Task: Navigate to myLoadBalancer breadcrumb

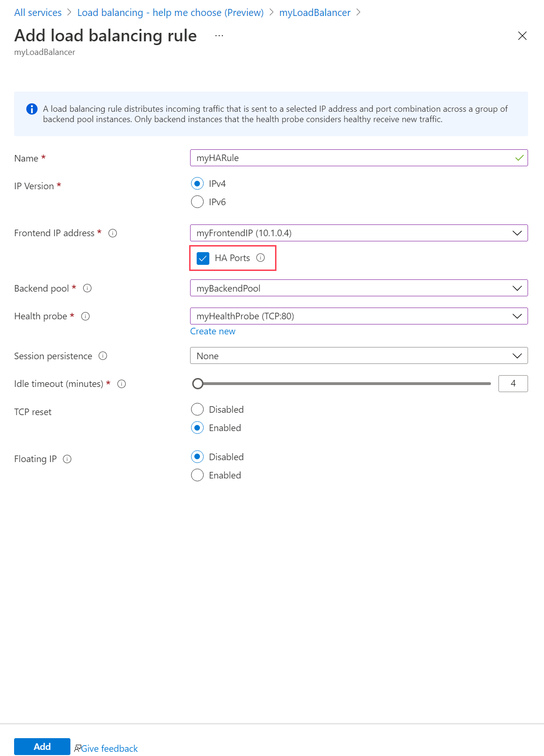Action: 314,13
